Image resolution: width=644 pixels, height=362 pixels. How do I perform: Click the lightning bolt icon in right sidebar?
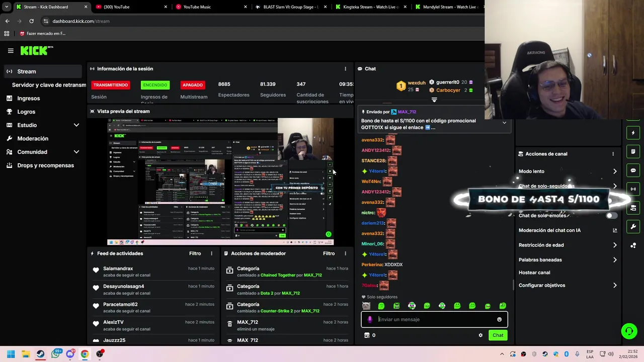[633, 133]
